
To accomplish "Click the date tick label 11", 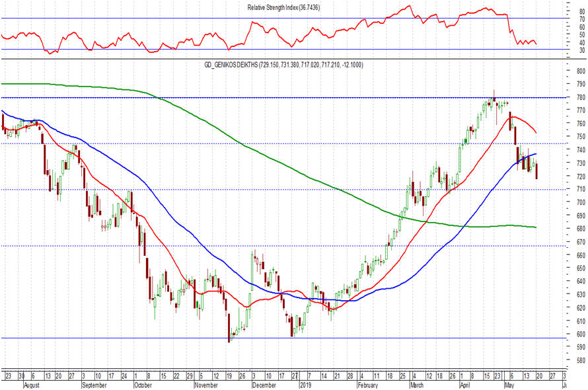I will [377, 376].
